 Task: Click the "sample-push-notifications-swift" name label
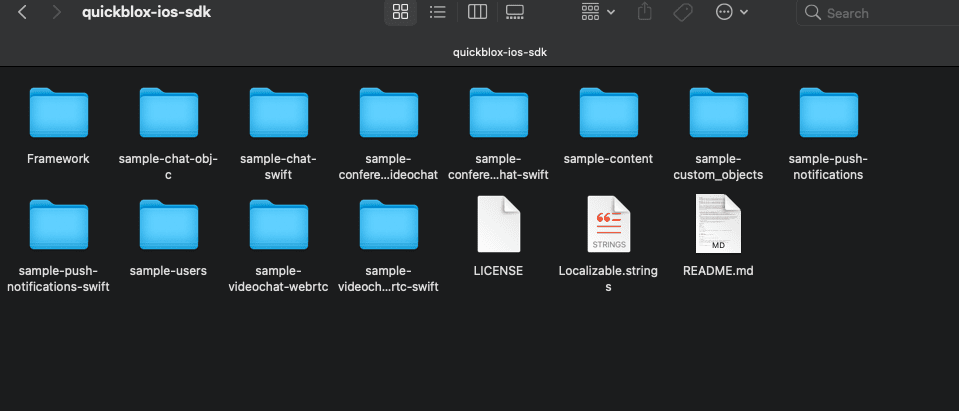pos(58,279)
